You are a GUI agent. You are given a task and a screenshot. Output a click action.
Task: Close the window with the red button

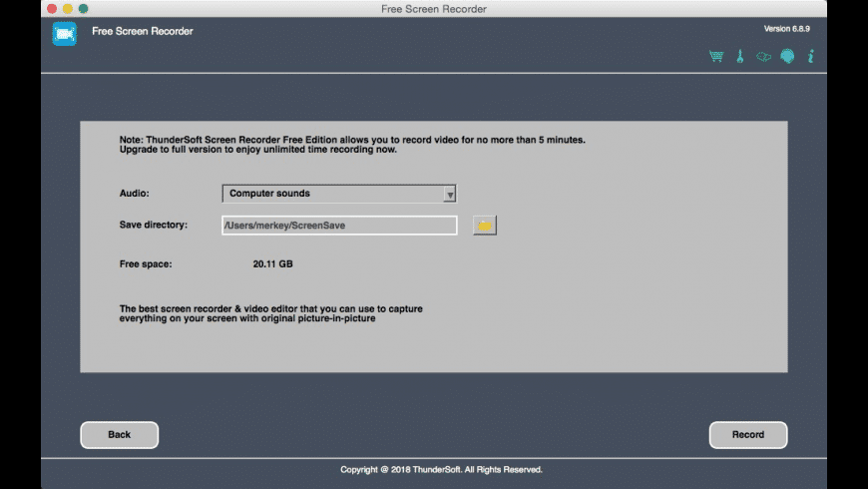pos(52,8)
